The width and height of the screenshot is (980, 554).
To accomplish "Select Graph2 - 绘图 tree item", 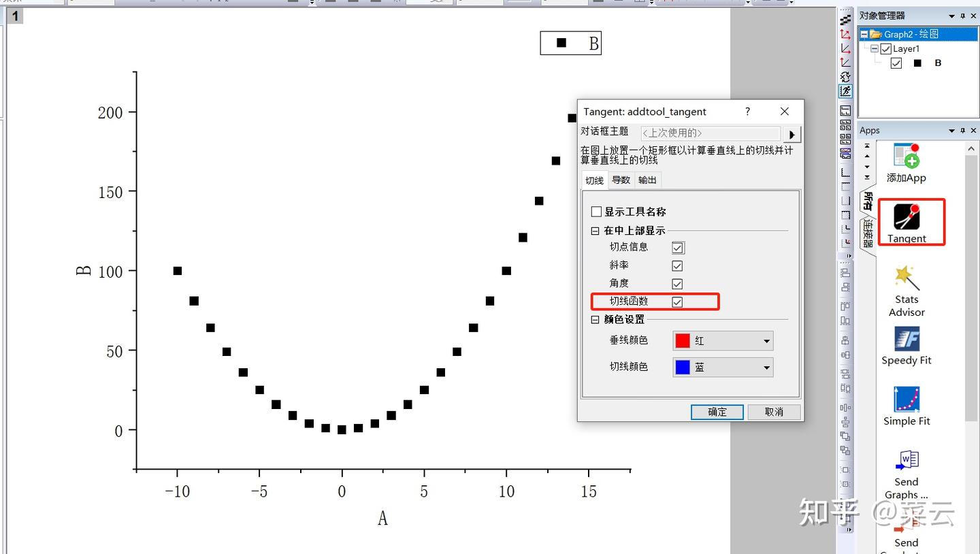I will pyautogui.click(x=911, y=34).
